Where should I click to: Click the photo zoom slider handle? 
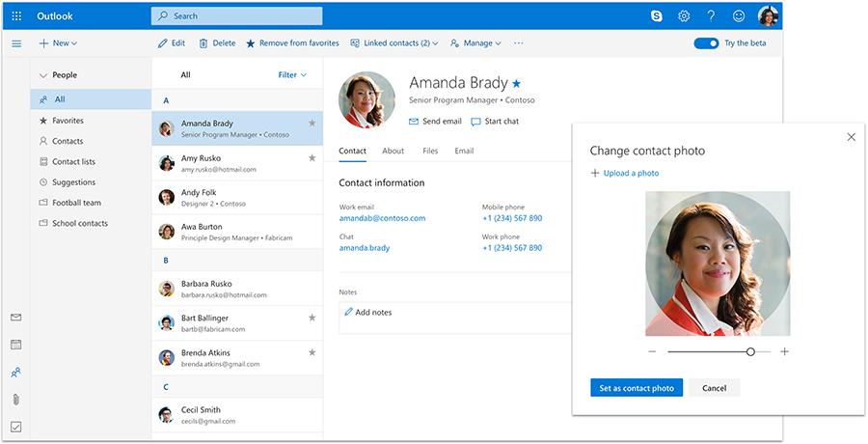(x=750, y=352)
